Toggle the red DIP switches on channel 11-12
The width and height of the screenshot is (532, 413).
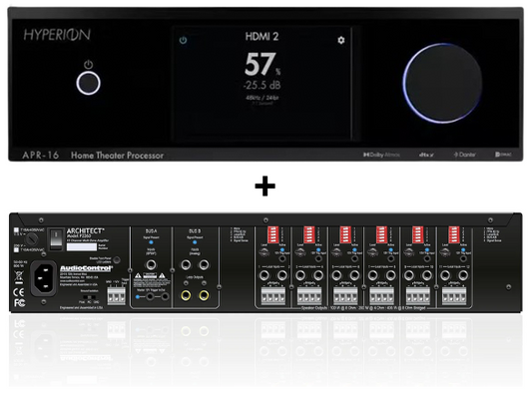pyautogui.click(x=454, y=234)
